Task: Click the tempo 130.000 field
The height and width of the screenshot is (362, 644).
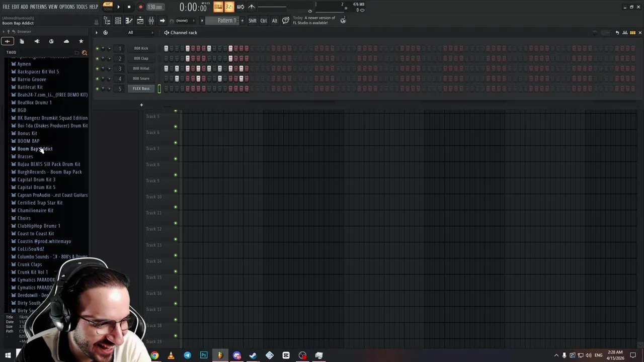Action: (155, 7)
